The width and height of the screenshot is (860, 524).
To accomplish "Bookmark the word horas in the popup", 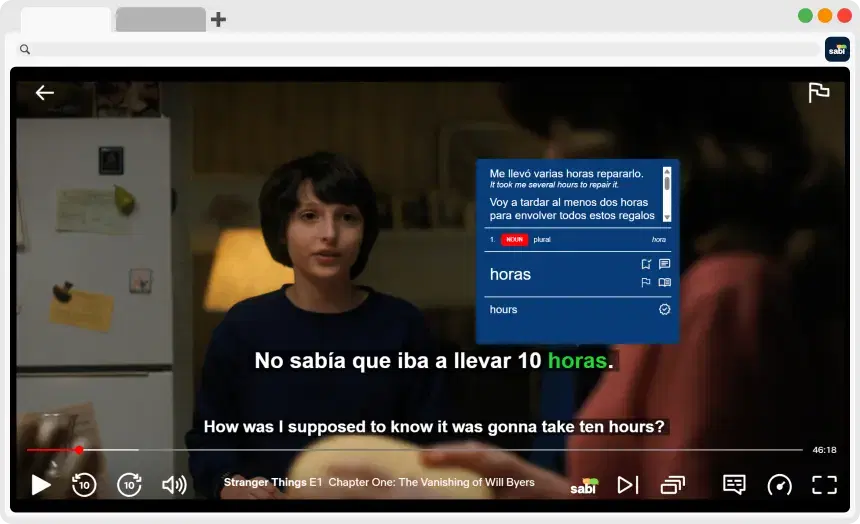I will tap(646, 264).
